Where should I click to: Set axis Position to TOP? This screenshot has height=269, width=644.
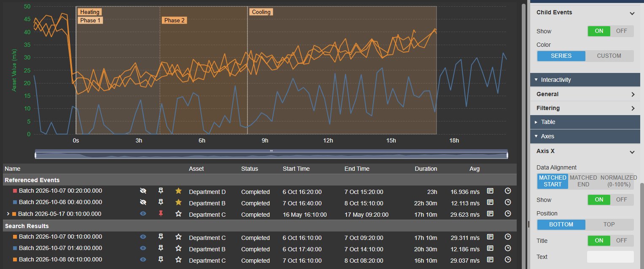pos(609,224)
